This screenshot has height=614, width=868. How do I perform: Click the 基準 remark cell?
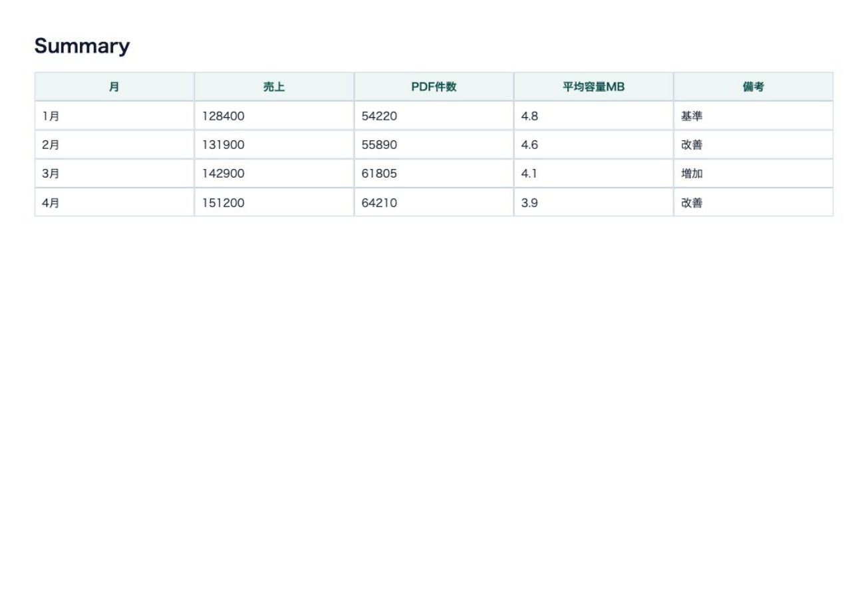753,116
